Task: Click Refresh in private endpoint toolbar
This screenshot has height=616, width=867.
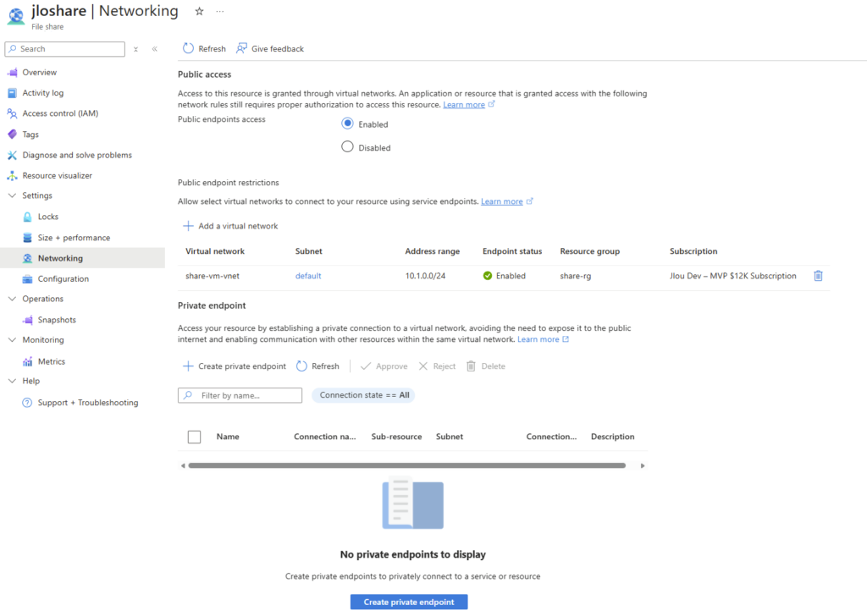Action: click(x=318, y=366)
